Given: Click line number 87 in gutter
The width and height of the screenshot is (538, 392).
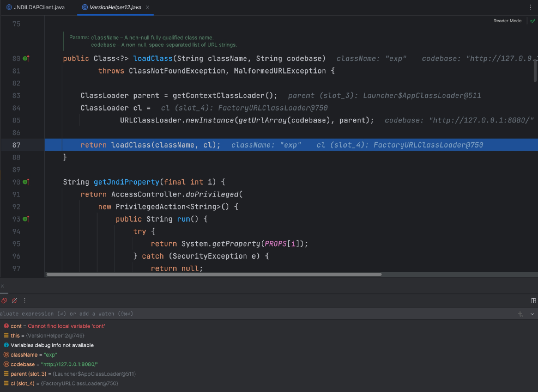Looking at the screenshot, I should [x=16, y=145].
